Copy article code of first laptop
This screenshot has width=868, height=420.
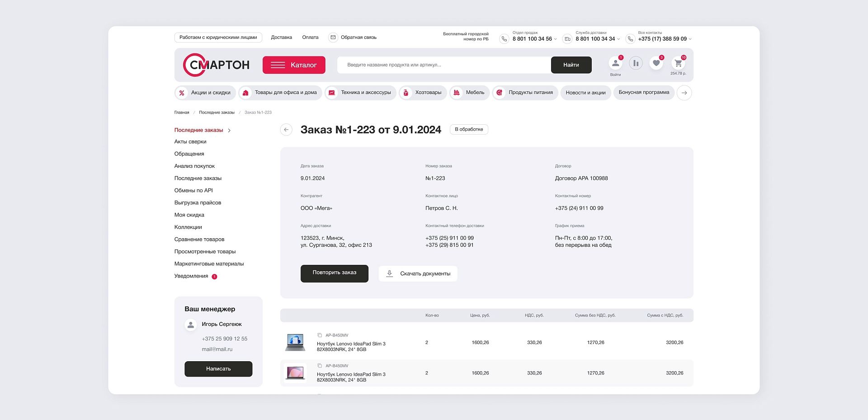[320, 335]
